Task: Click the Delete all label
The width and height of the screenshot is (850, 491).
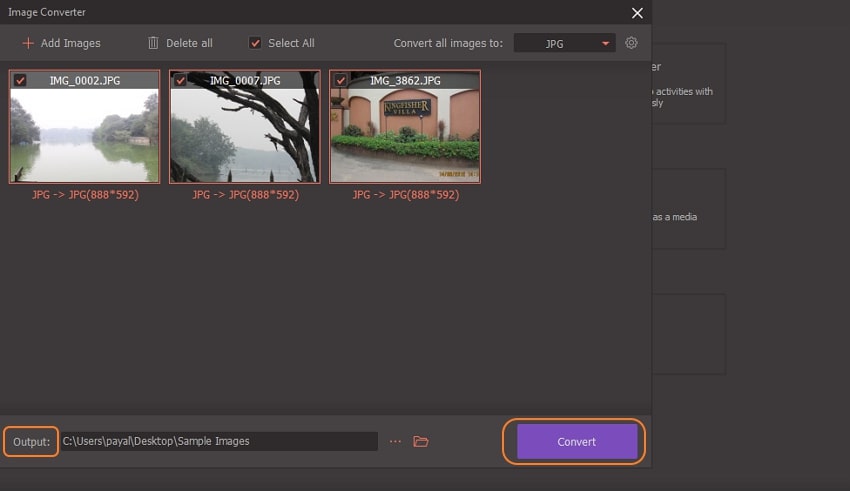Action: click(x=189, y=43)
